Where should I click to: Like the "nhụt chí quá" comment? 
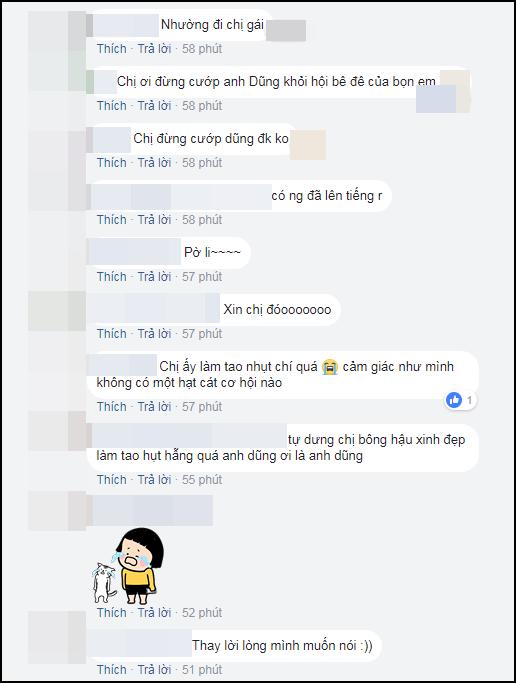click(111, 407)
